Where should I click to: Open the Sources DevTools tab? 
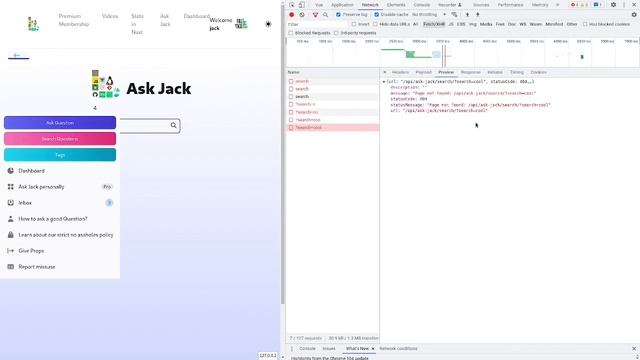(x=481, y=5)
